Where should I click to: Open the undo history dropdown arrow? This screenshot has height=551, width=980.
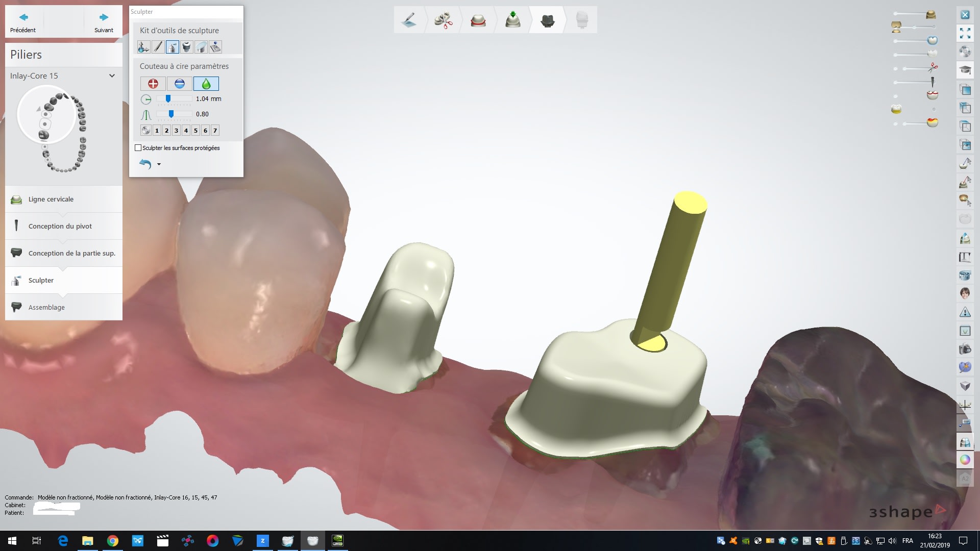[159, 164]
